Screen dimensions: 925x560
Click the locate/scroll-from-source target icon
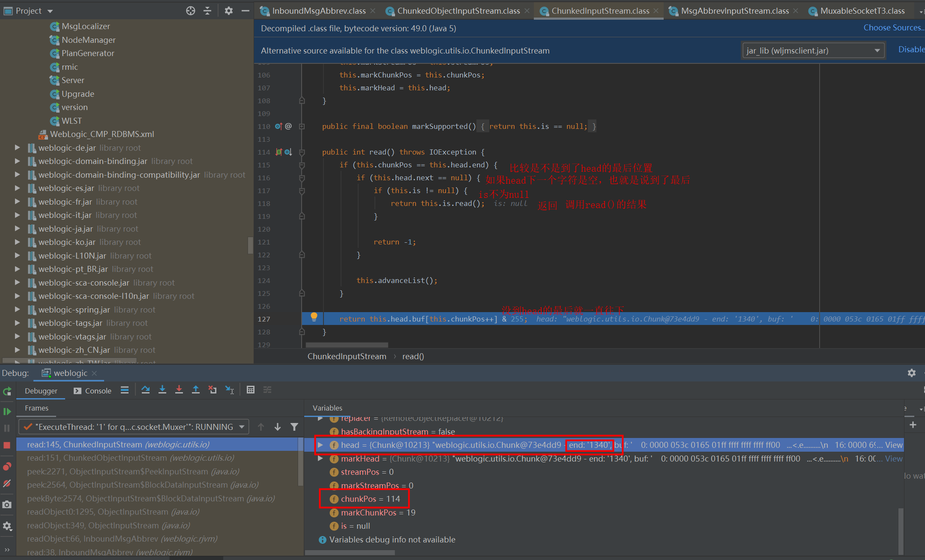[191, 11]
